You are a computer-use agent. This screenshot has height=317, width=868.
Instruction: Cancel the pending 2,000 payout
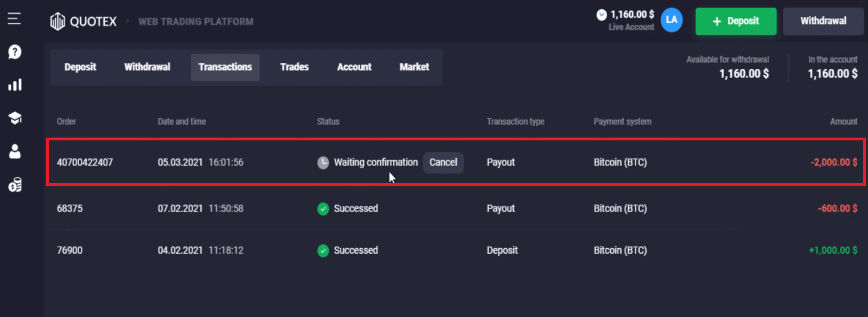(443, 163)
